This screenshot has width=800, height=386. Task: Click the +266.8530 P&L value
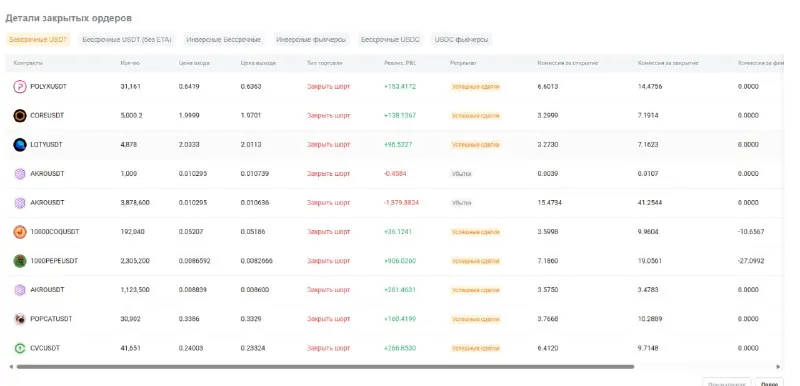pyautogui.click(x=400, y=348)
